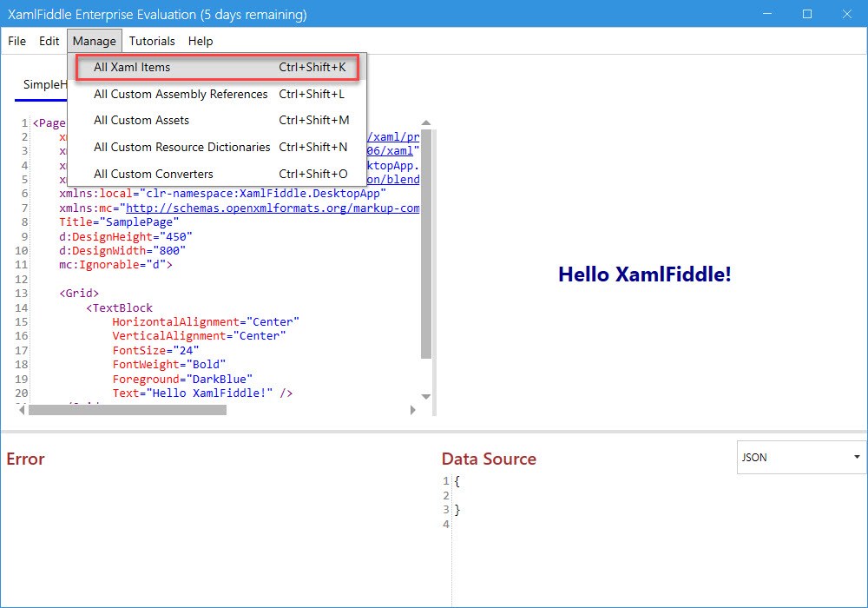This screenshot has width=868, height=608.
Task: Maximize the XamlFiddle window
Action: click(807, 14)
